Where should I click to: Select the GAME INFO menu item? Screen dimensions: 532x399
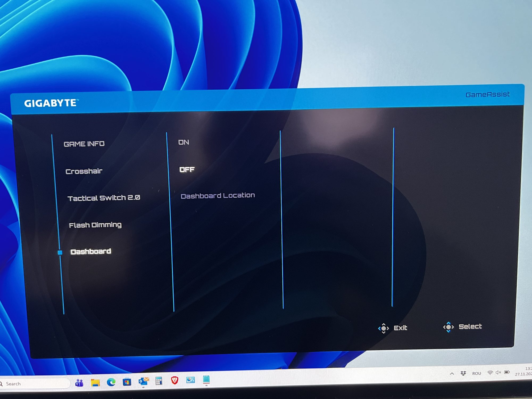coord(84,144)
